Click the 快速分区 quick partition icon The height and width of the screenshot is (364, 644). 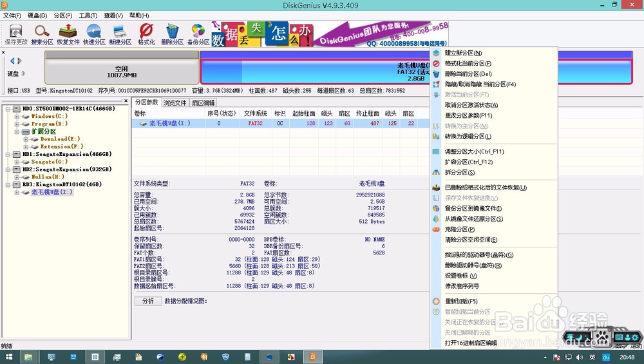[x=94, y=34]
